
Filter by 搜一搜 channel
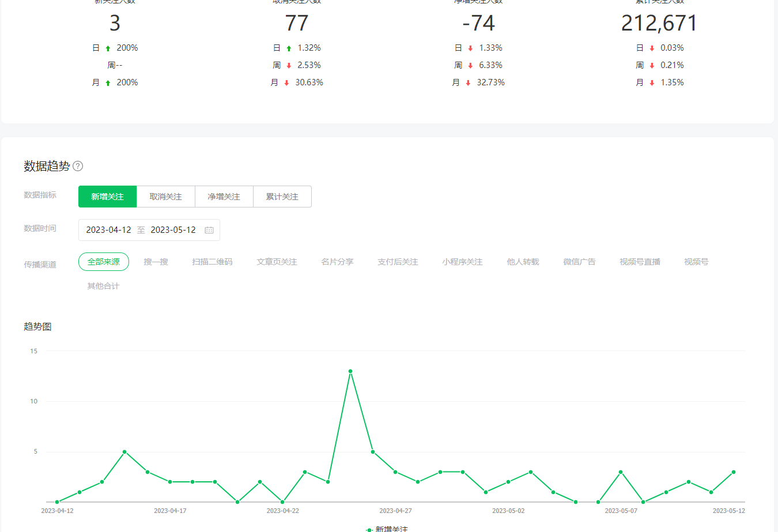pos(156,262)
